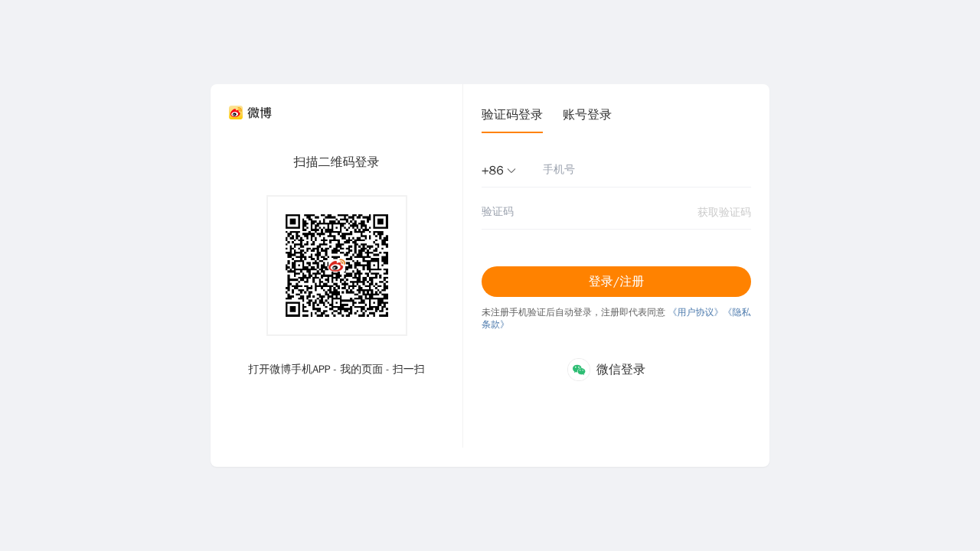Focus the 验证码 code input field
980x551 pixels.
pyautogui.click(x=582, y=212)
